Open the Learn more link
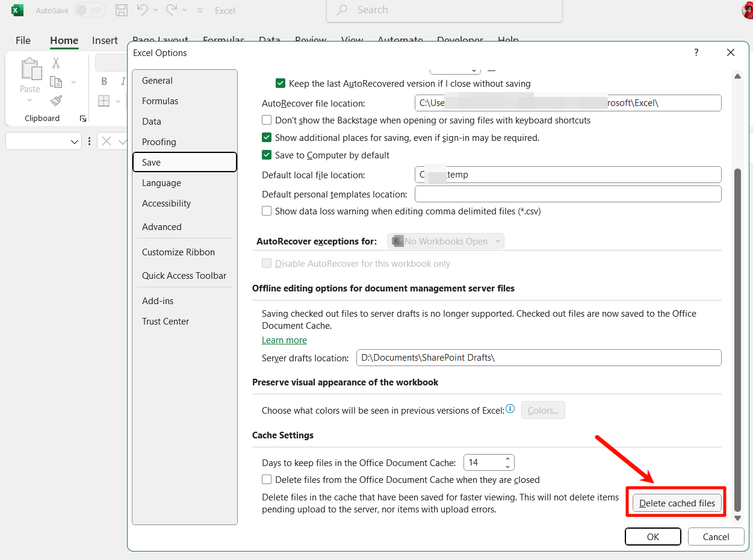The width and height of the screenshot is (753, 560). click(x=284, y=340)
